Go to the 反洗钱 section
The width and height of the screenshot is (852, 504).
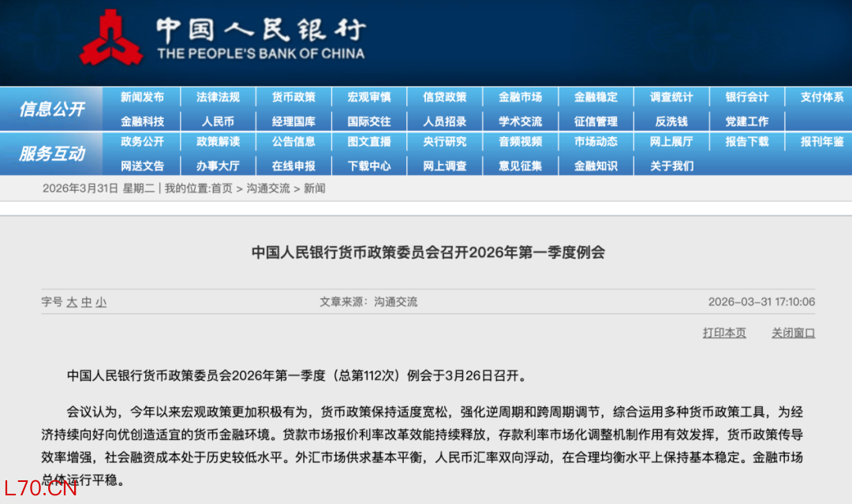(x=671, y=121)
